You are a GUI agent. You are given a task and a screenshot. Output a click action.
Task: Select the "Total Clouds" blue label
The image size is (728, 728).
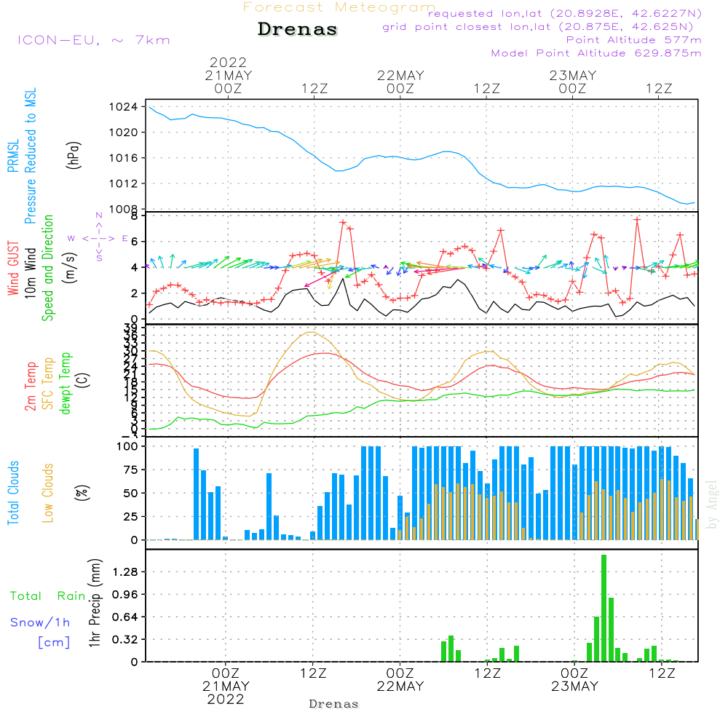[13, 493]
